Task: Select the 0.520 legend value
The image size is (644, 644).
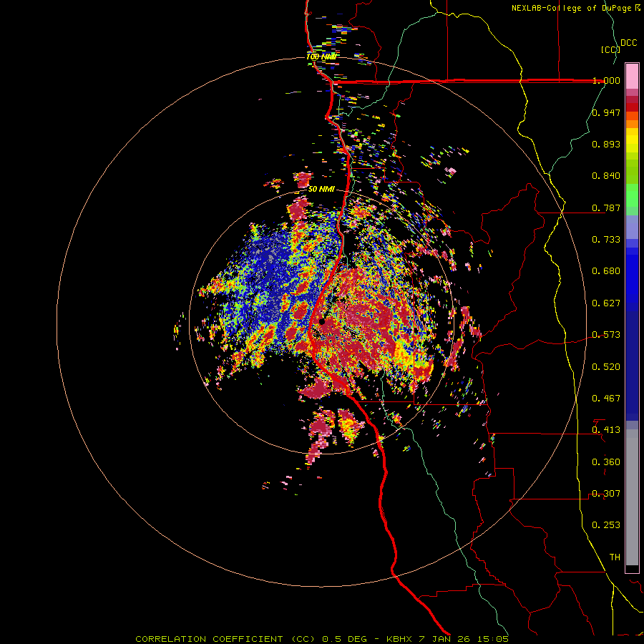Action: coord(606,367)
